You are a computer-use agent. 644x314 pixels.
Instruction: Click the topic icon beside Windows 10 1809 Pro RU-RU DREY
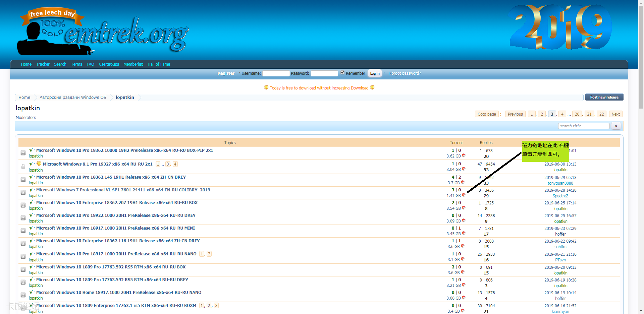(23, 282)
